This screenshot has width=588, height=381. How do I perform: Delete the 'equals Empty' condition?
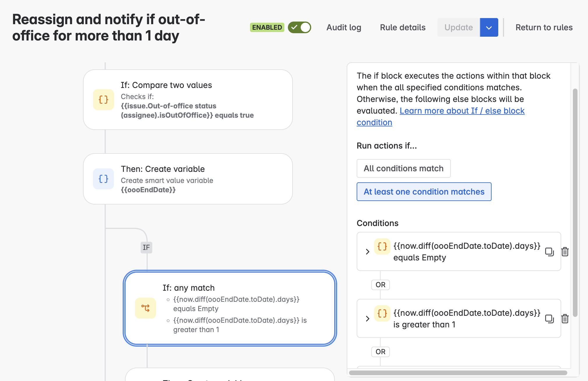pos(565,252)
